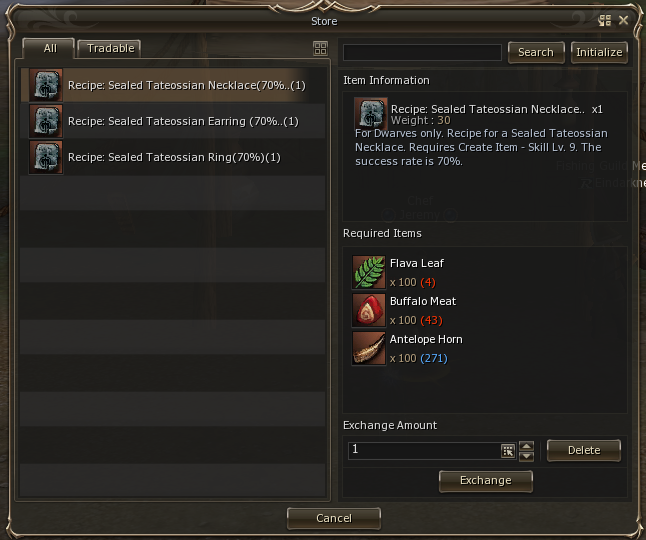Click the Initialize button
Viewport: 646px width, 540px height.
[x=599, y=53]
